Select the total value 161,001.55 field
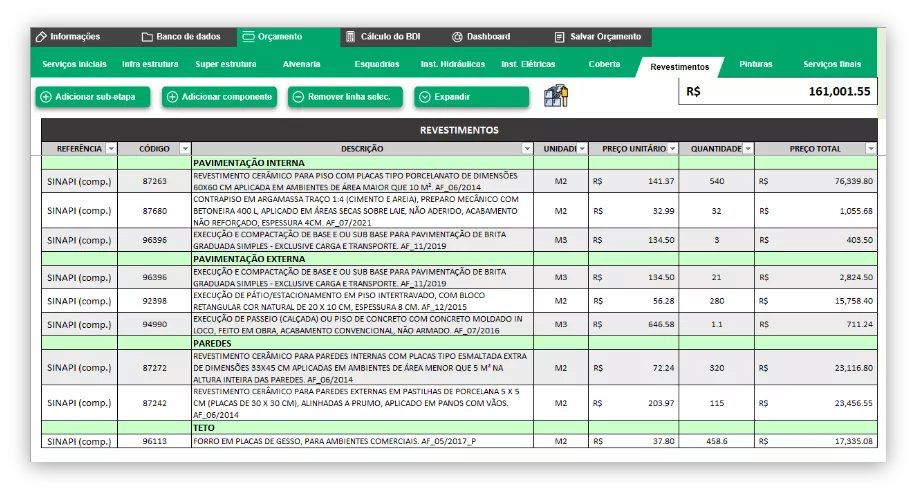The width and height of the screenshot is (916, 495). coord(778,92)
